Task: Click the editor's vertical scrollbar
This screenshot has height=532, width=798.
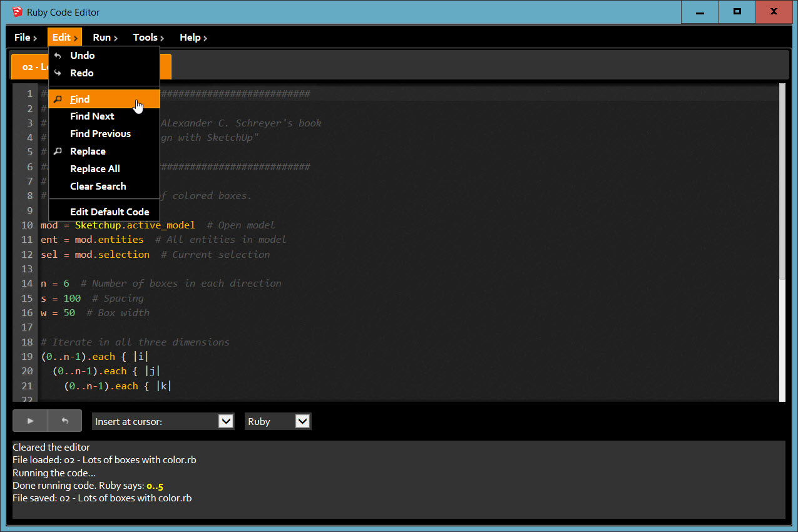Action: click(x=782, y=182)
